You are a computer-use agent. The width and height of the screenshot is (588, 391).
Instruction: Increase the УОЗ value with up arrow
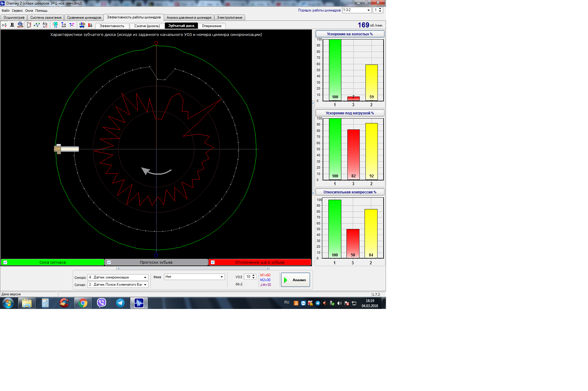pos(254,275)
